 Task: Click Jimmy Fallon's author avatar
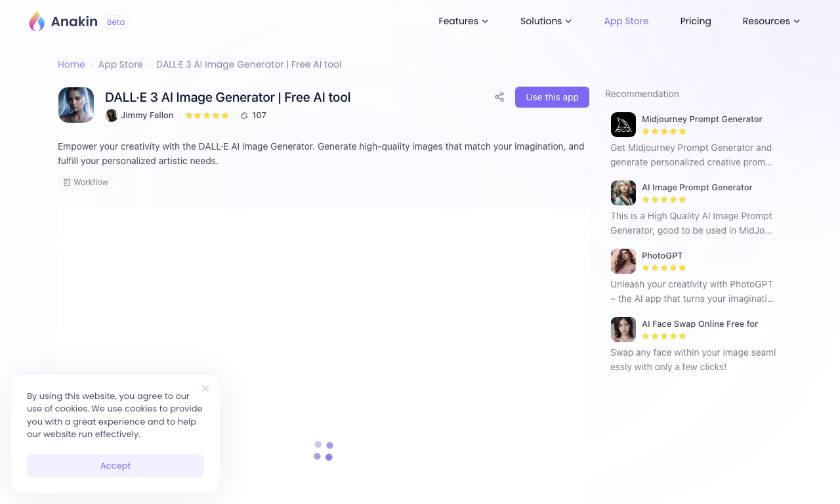112,115
